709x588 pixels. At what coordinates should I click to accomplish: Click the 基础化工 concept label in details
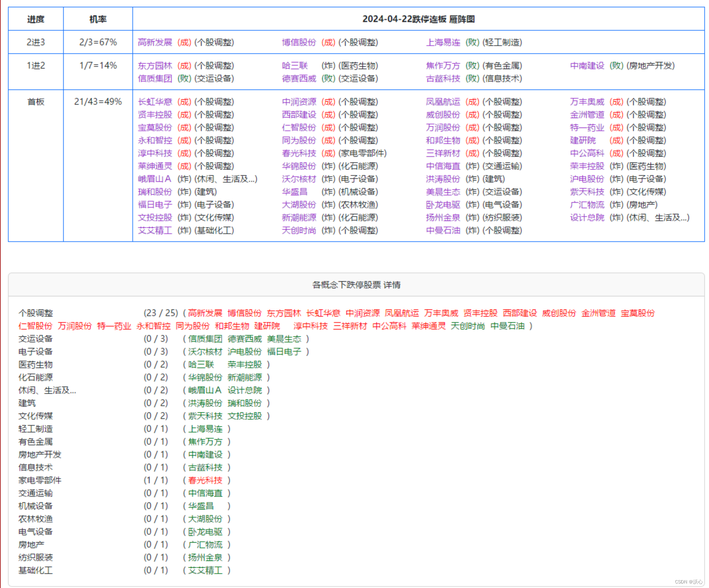(x=36, y=570)
